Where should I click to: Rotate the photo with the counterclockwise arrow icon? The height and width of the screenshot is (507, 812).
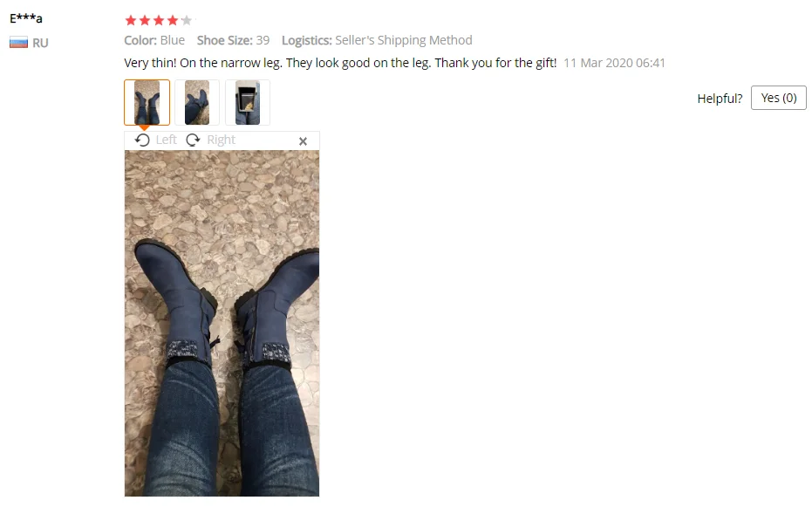(142, 140)
